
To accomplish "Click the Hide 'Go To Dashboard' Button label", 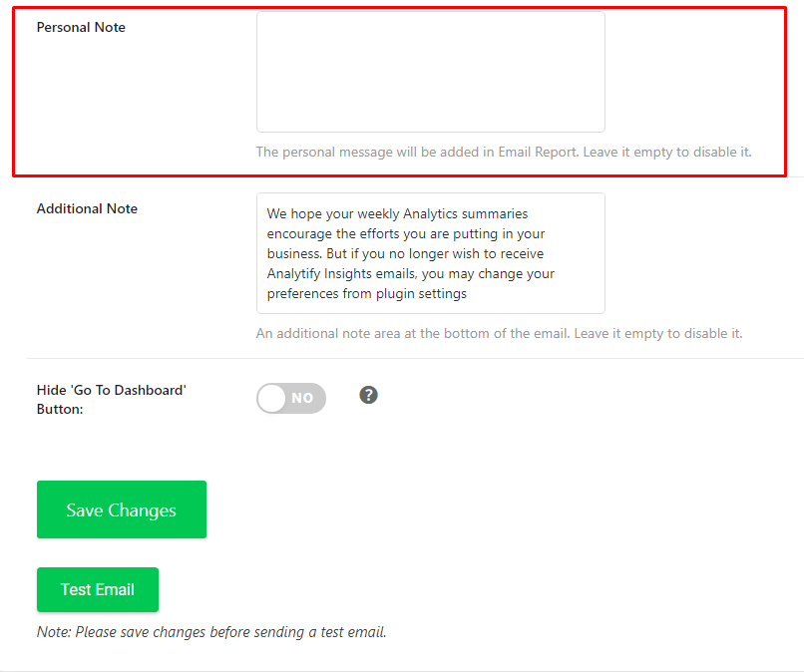I will (x=112, y=399).
